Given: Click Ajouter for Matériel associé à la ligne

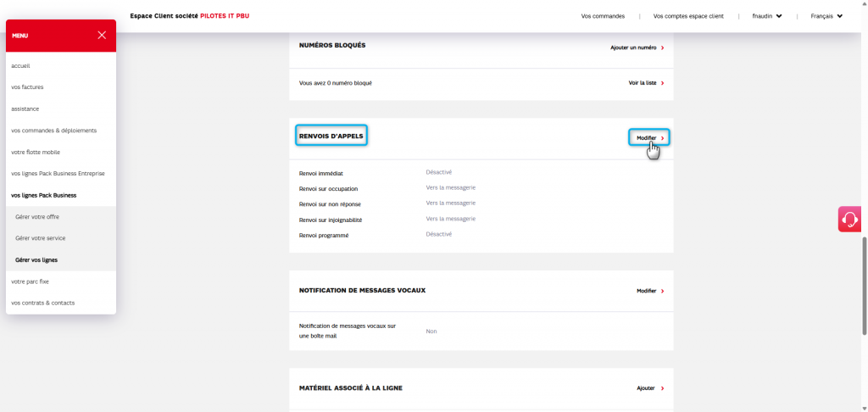Looking at the screenshot, I should [649, 388].
